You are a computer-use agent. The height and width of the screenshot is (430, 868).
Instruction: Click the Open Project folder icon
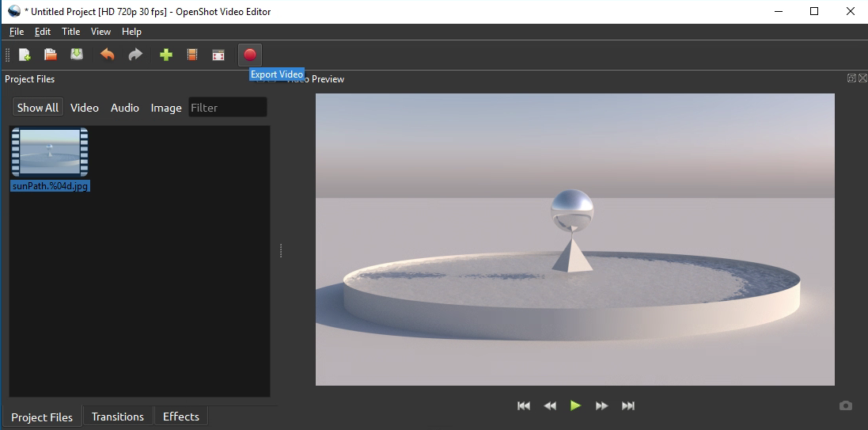tap(51, 55)
